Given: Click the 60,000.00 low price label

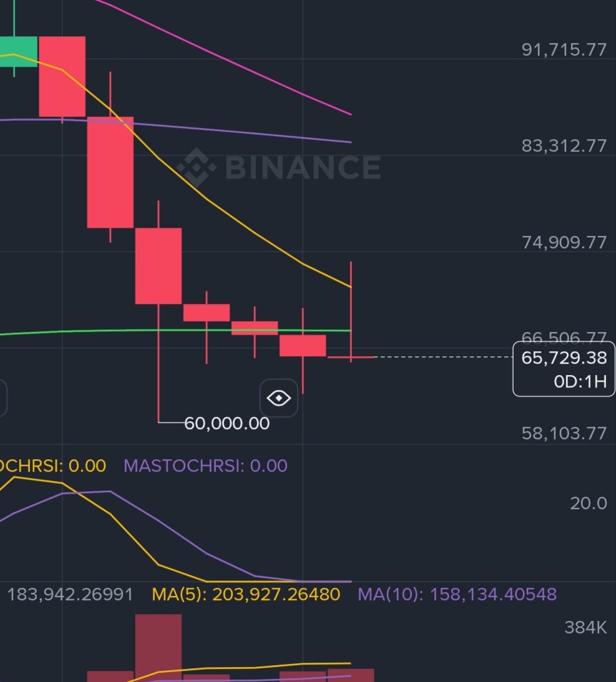Looking at the screenshot, I should 227,424.
